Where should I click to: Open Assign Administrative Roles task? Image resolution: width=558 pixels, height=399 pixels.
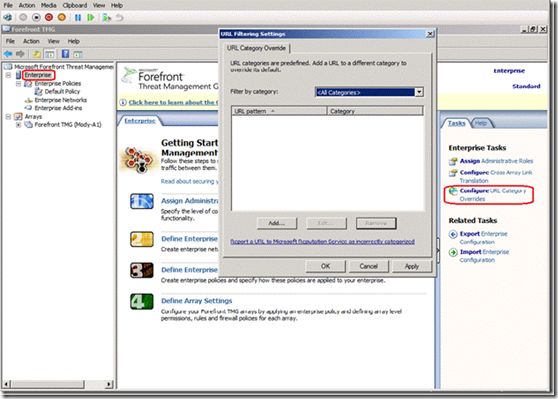(496, 161)
